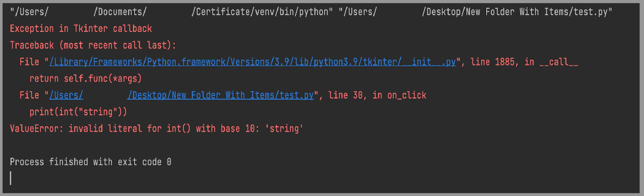Click the "Traceback (most recent call last):" line
The height and width of the screenshot is (196, 644).
coord(93,45)
